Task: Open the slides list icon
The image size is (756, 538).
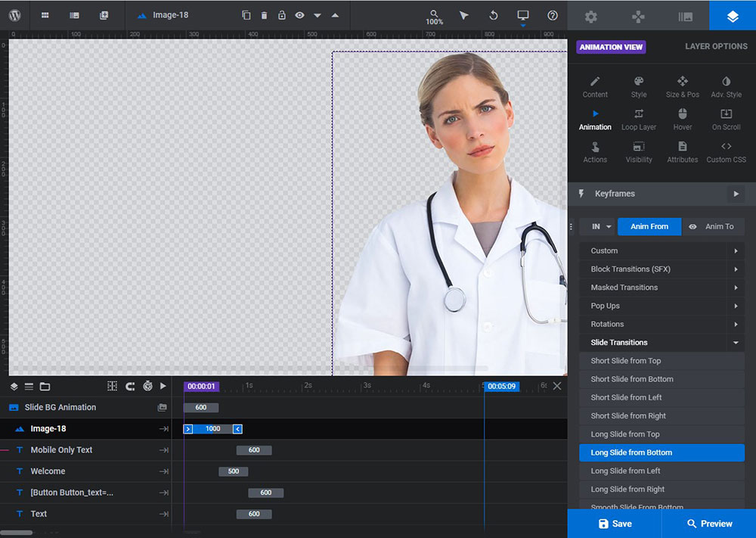Action: tap(74, 15)
